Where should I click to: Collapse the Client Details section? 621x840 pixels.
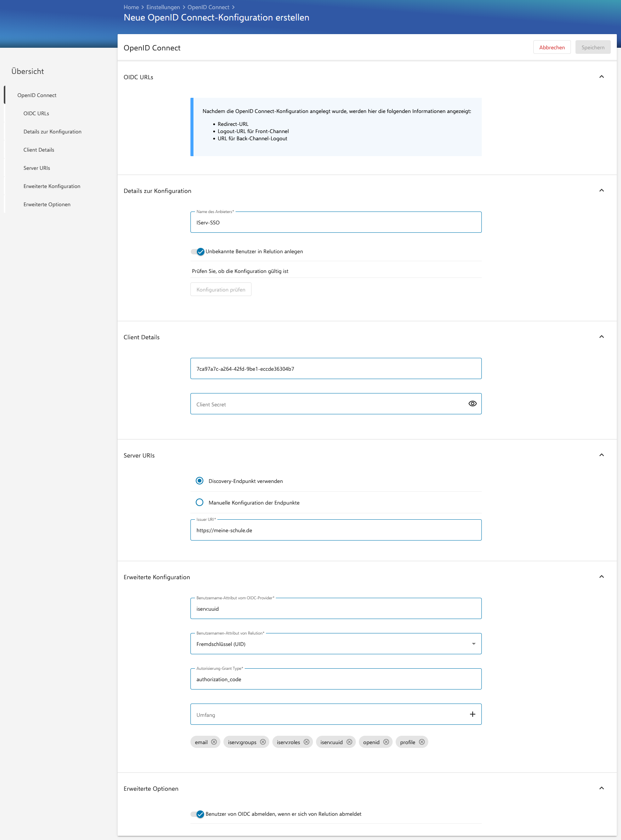coord(602,337)
